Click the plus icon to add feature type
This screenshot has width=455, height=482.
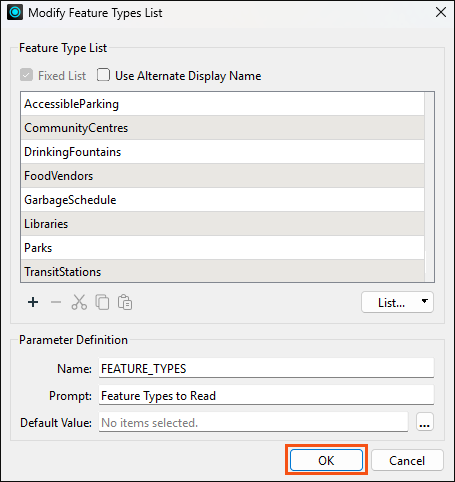click(33, 302)
